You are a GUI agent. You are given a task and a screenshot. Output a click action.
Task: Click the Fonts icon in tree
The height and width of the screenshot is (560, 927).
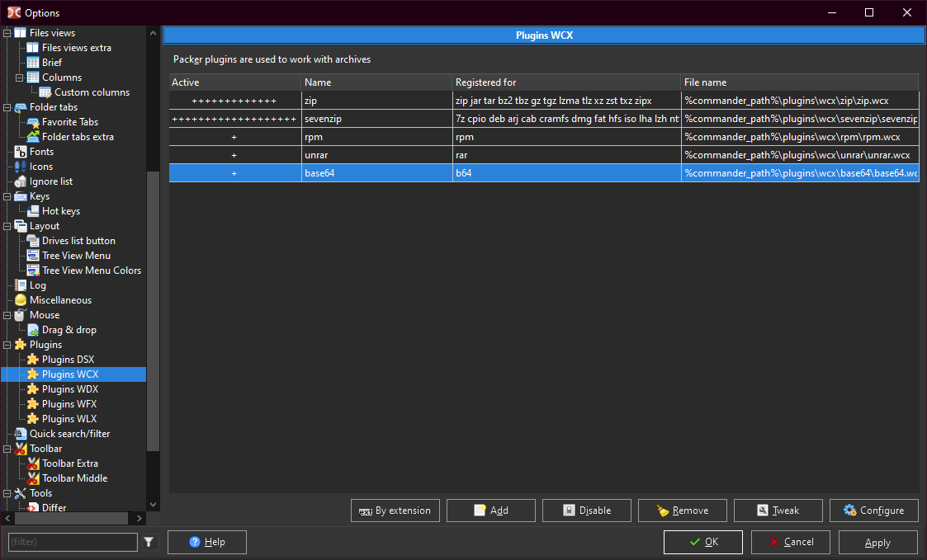point(21,152)
